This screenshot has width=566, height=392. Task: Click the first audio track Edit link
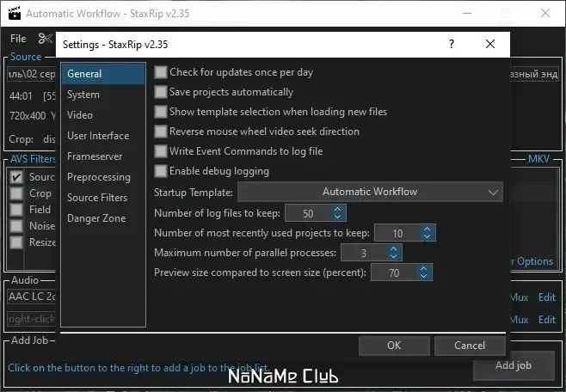(x=547, y=297)
